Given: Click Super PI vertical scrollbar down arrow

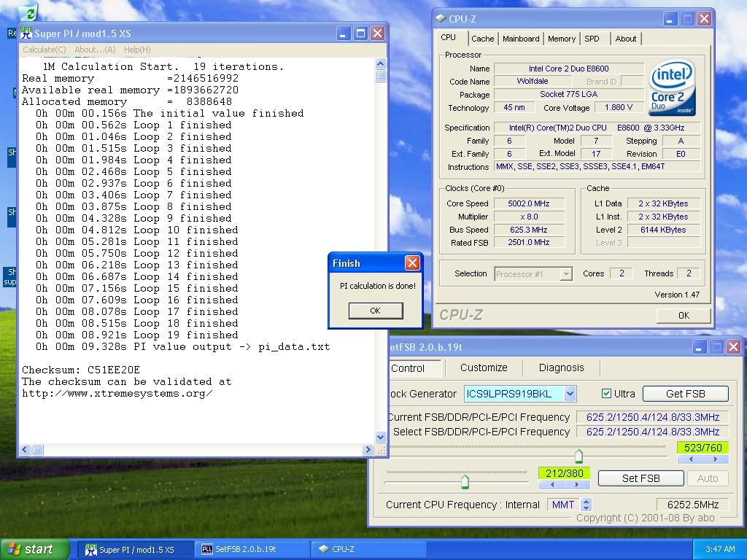Looking at the screenshot, I should coord(380,437).
